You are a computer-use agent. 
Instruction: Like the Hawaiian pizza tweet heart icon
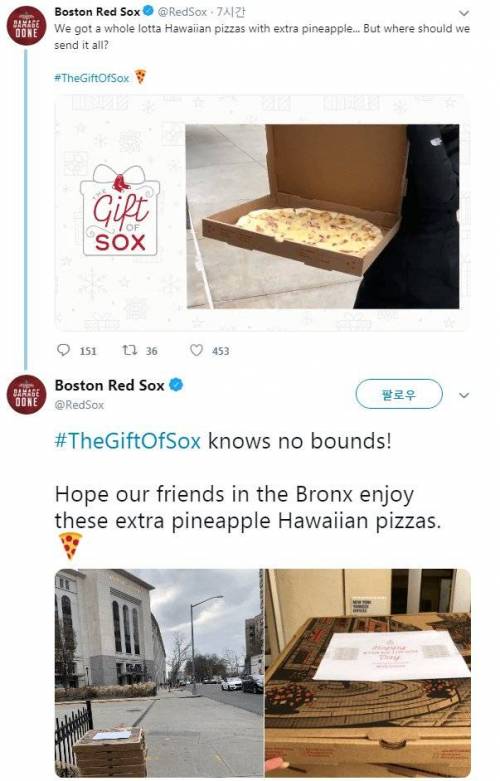pos(197,350)
